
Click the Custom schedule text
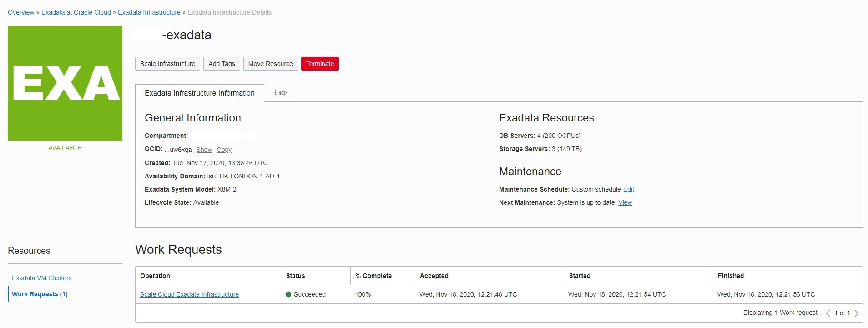596,189
